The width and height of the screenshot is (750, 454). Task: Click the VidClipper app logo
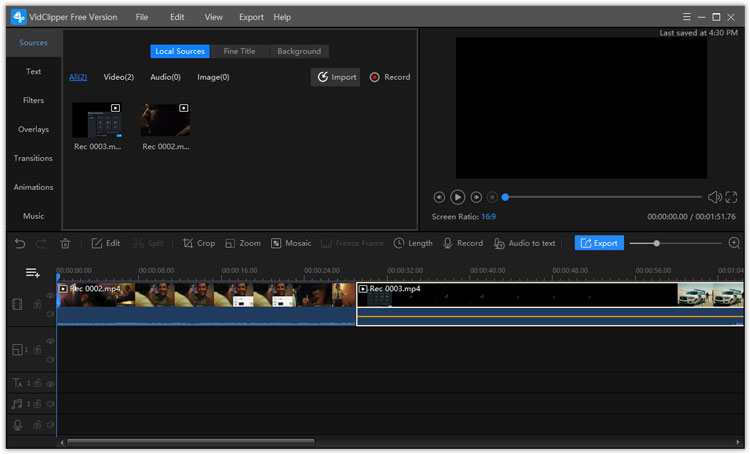click(x=18, y=17)
